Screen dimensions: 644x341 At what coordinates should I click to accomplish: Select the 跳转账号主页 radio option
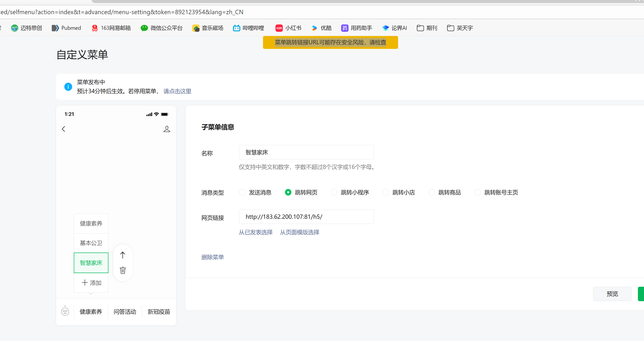click(477, 192)
